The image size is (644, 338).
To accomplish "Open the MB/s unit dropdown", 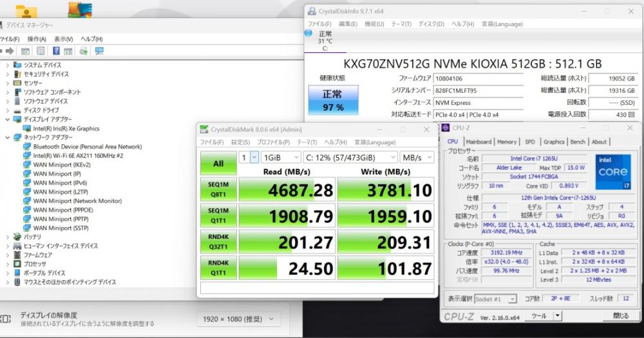I will coord(417,157).
